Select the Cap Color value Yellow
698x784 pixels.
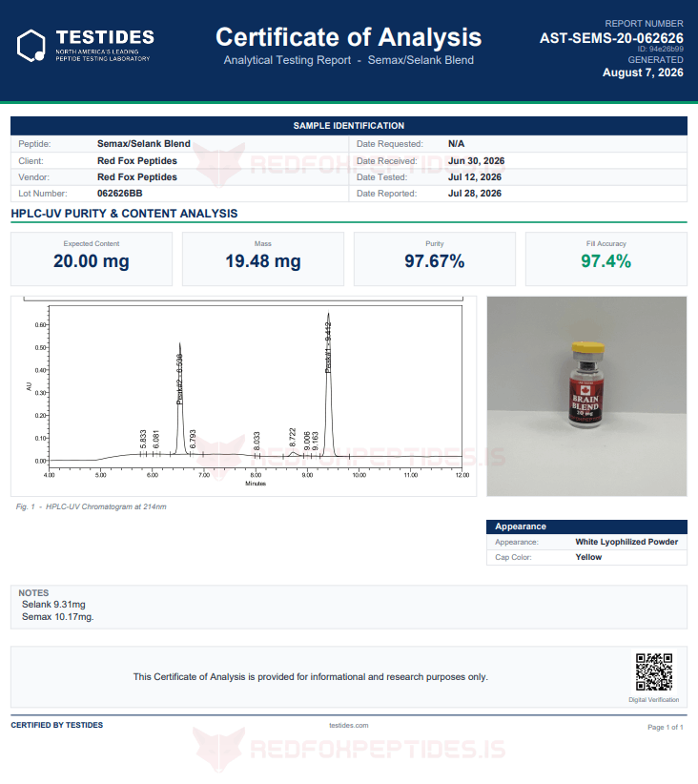[588, 557]
